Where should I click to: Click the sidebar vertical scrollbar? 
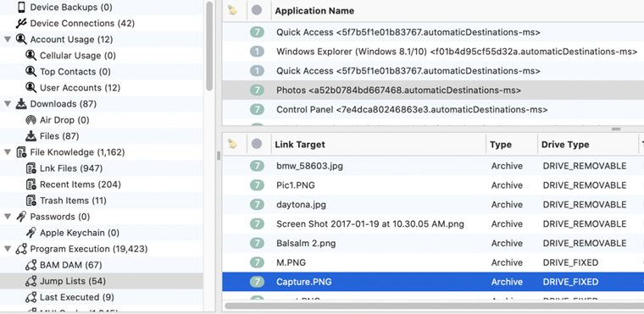pos(209,45)
